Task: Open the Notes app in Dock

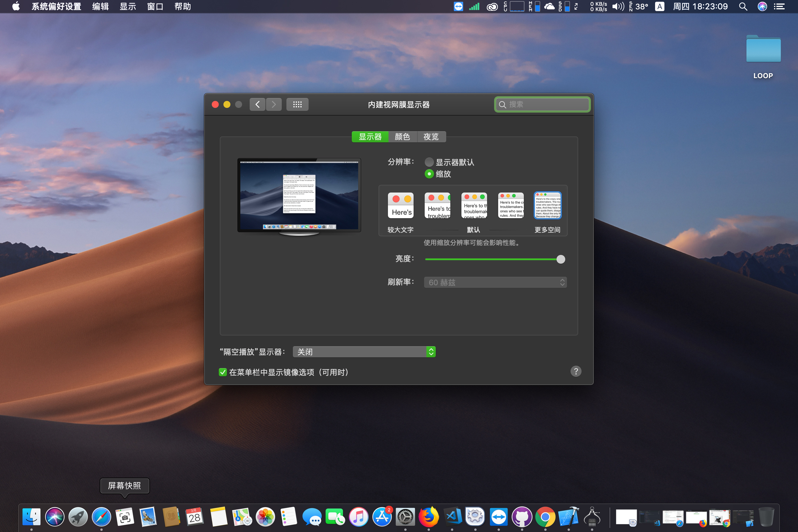Action: (x=218, y=517)
